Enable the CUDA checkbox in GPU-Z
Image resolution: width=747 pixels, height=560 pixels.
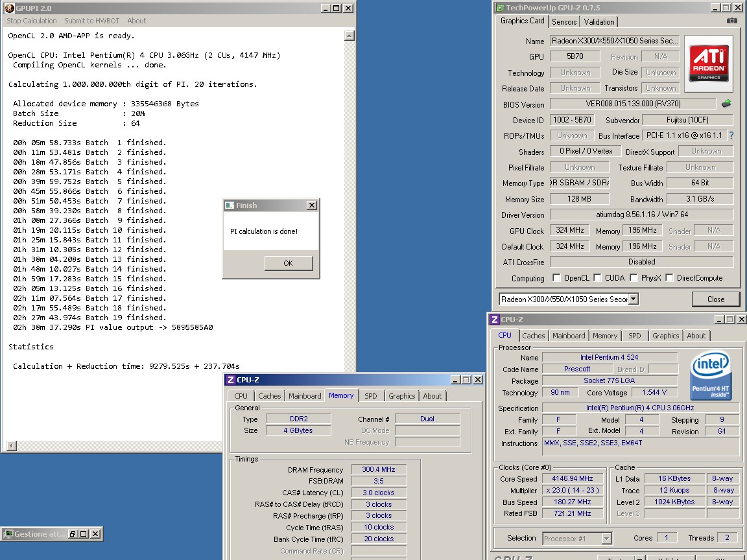[597, 277]
